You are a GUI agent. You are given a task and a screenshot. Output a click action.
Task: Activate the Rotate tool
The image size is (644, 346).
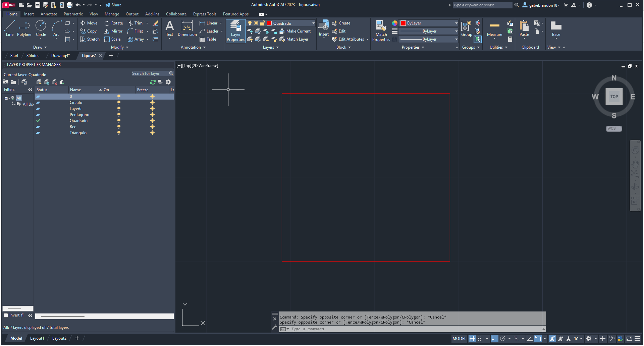(114, 23)
